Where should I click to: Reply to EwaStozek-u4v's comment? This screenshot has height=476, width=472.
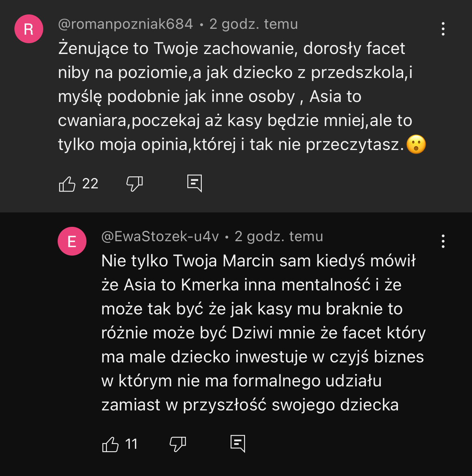point(238,444)
